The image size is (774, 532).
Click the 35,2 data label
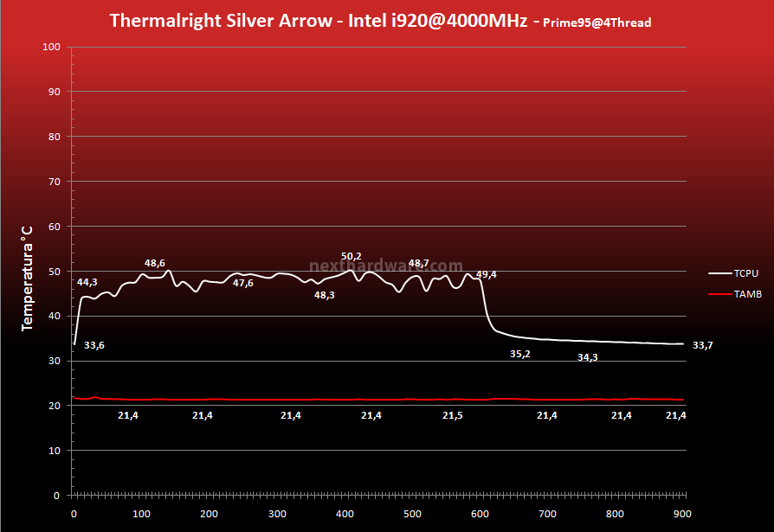(x=519, y=354)
